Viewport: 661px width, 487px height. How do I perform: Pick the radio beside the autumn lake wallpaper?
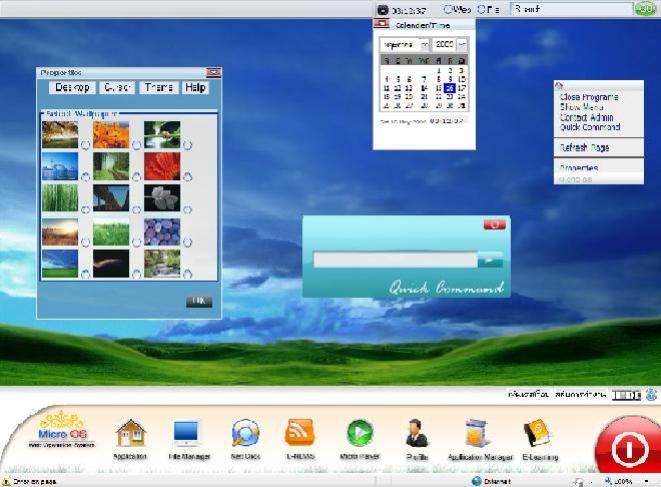(x=85, y=145)
